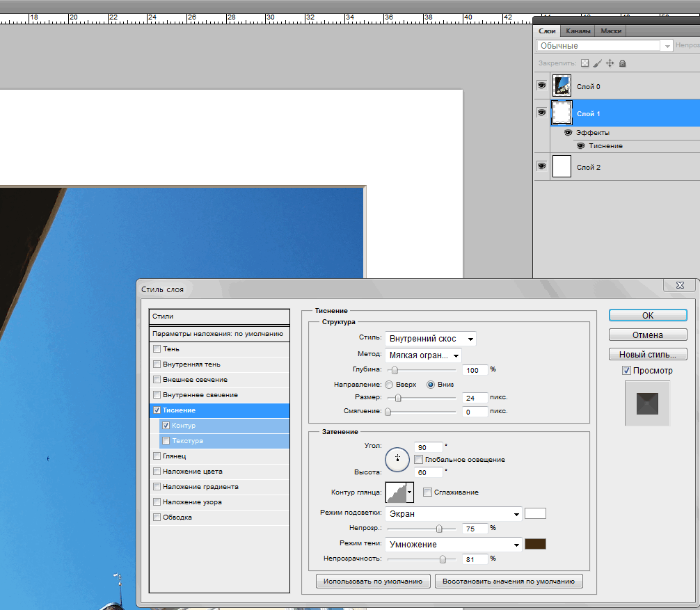Viewport: 700px width, 610px height.
Task: Hide layer Слой 1 with eye icon
Action: tap(541, 113)
